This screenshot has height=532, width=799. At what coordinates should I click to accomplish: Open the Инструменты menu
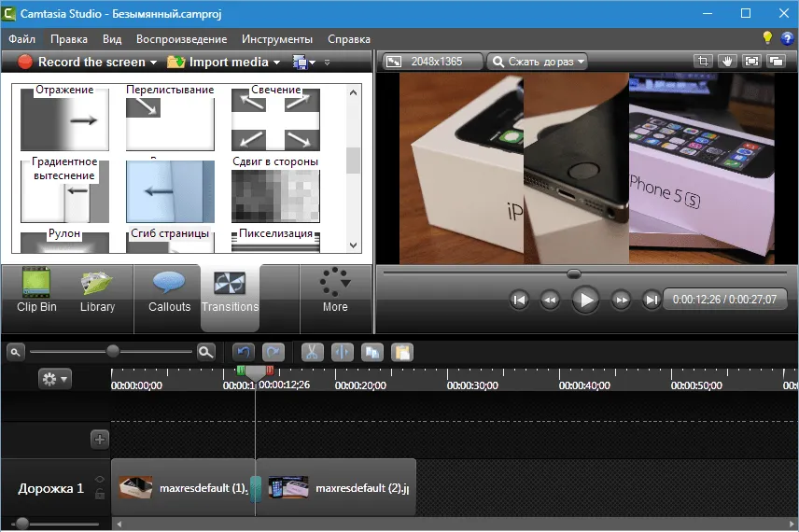[x=277, y=39]
